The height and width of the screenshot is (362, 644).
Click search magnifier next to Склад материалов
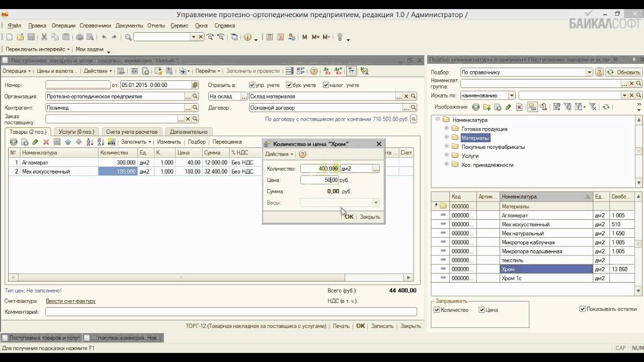414,96
